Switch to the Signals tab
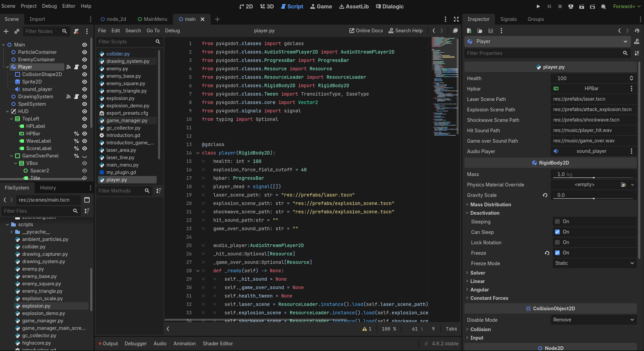 point(508,19)
